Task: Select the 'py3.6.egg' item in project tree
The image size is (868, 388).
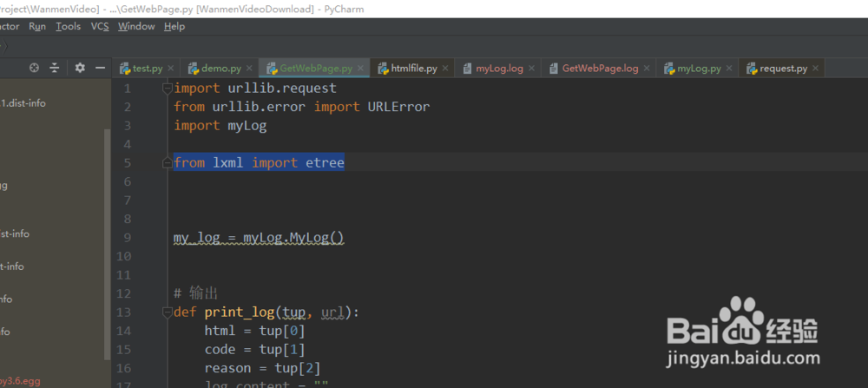Action: [x=20, y=381]
